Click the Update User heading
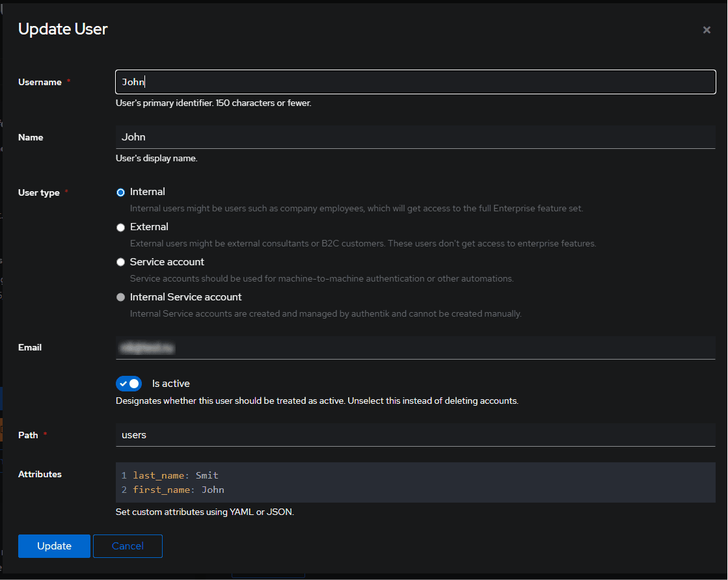The height and width of the screenshot is (580, 728). pyautogui.click(x=62, y=29)
